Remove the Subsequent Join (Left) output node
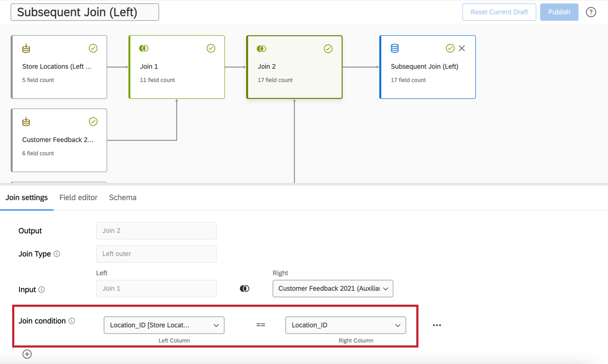Image resolution: width=608 pixels, height=364 pixels. click(462, 48)
